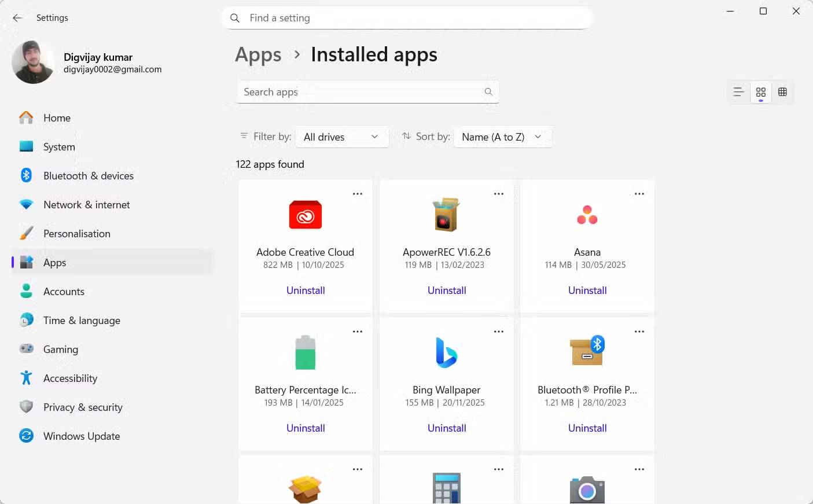This screenshot has width=813, height=504.
Task: Open Digvijay kumar's profile picture
Action: pyautogui.click(x=33, y=62)
